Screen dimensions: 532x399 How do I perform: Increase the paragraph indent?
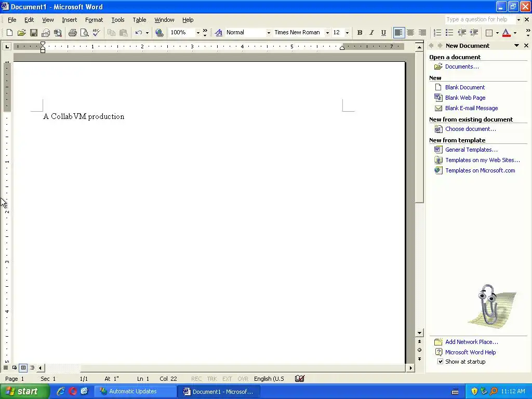click(474, 33)
